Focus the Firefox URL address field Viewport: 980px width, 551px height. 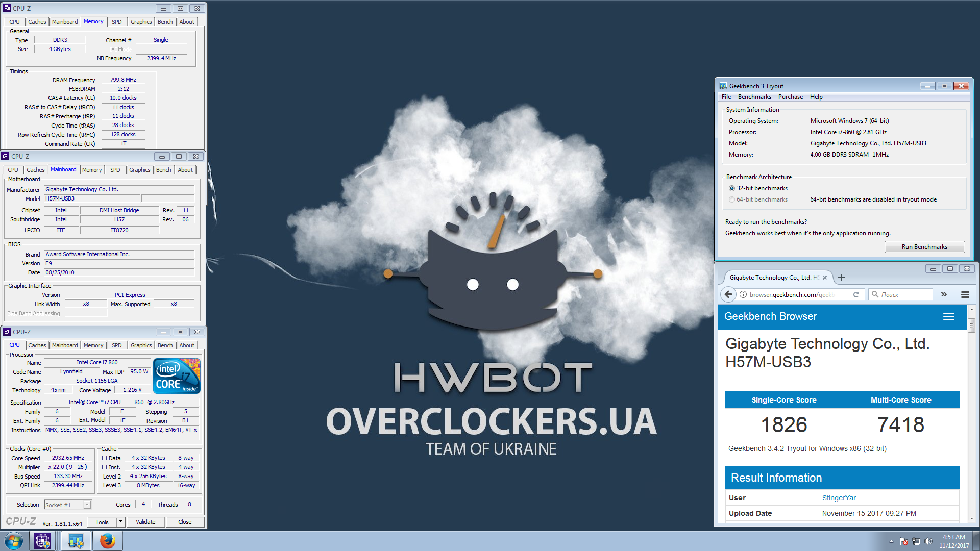click(792, 294)
